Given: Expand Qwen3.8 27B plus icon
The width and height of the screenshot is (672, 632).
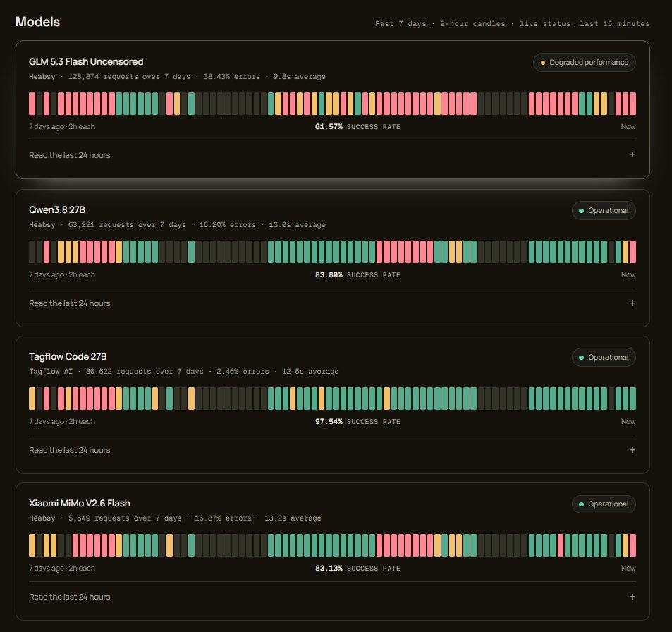Looking at the screenshot, I should click(632, 303).
